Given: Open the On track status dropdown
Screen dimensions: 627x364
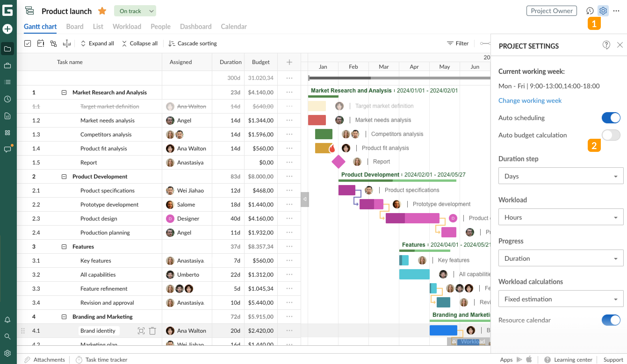Looking at the screenshot, I should coord(135,11).
